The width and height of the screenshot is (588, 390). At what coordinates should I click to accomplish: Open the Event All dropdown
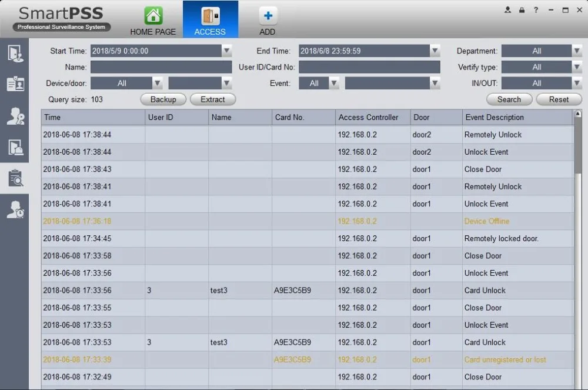click(319, 84)
